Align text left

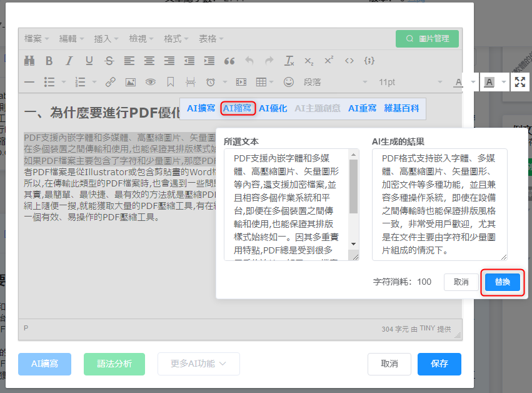point(129,61)
